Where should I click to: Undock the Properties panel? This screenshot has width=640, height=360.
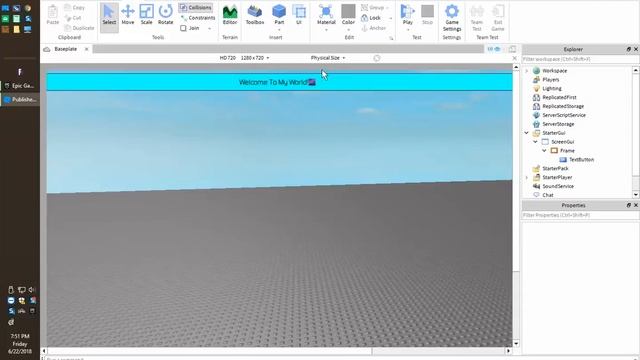point(629,205)
